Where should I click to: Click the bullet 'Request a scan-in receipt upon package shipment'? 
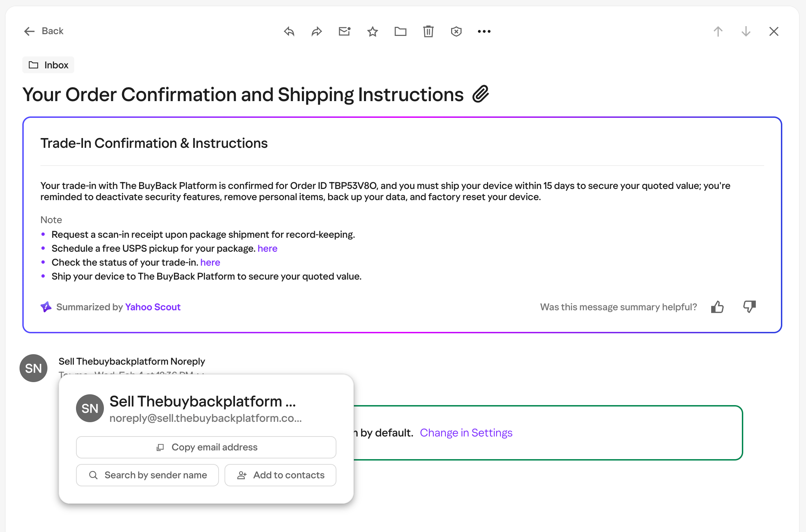click(x=203, y=234)
